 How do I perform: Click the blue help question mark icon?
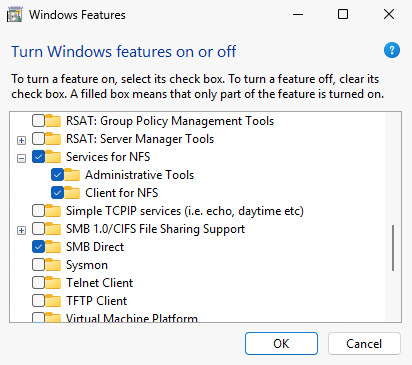(x=392, y=50)
